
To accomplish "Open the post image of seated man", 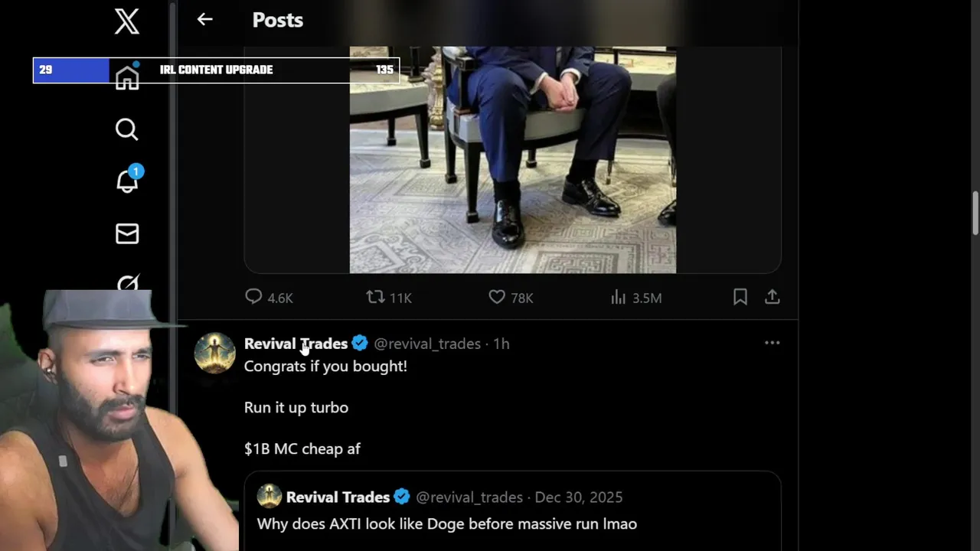I will point(512,159).
